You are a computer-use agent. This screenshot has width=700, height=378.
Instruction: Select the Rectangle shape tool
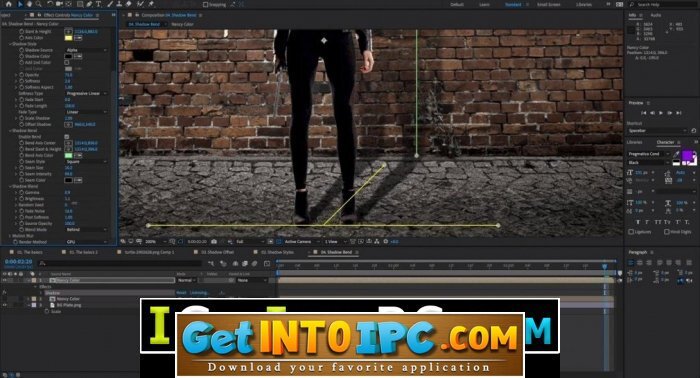pos(80,4)
